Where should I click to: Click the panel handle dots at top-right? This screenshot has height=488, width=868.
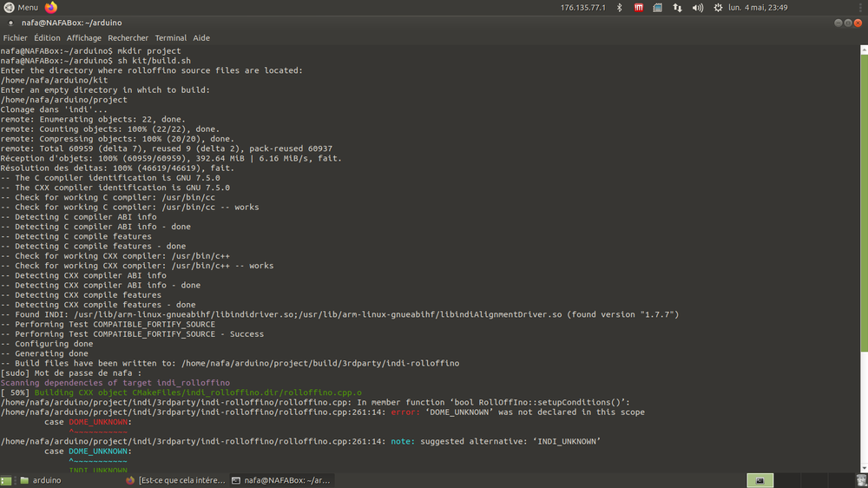(861, 7)
